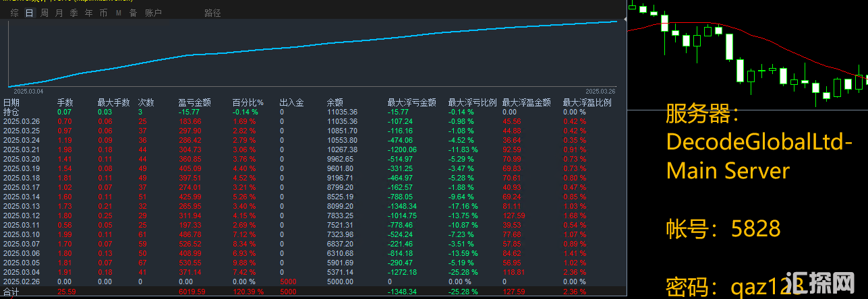Switch to the 月 monthly tab
The width and height of the screenshot is (868, 299).
(59, 13)
